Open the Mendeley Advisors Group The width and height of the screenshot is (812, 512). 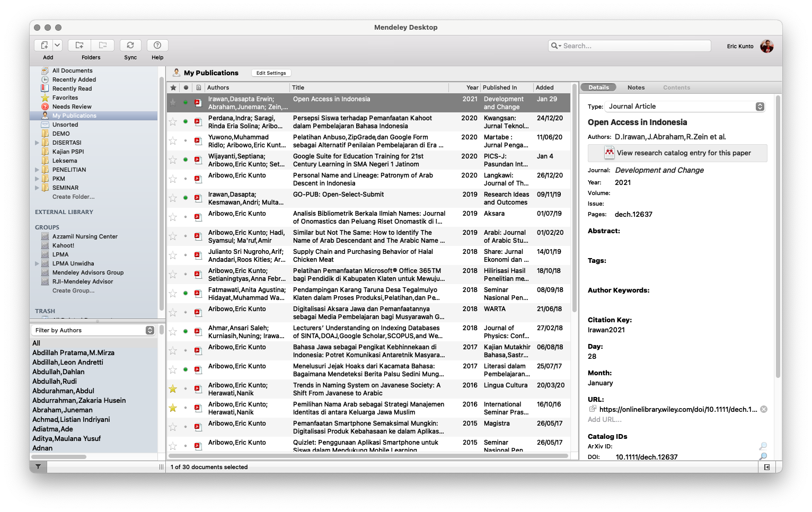click(x=87, y=272)
